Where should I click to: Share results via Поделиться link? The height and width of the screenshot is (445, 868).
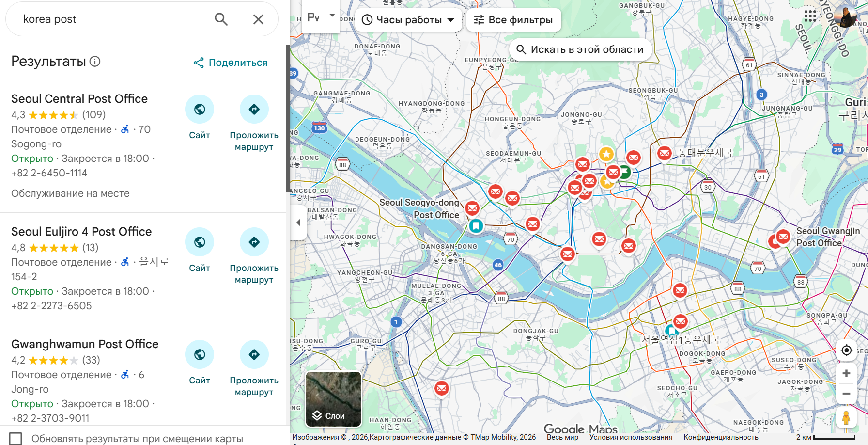coord(231,63)
